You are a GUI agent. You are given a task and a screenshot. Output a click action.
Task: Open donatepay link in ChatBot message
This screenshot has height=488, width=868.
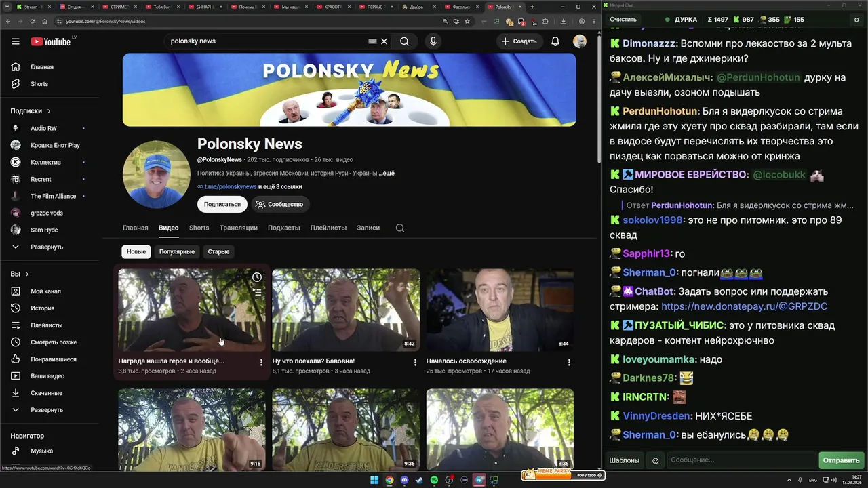744,307
